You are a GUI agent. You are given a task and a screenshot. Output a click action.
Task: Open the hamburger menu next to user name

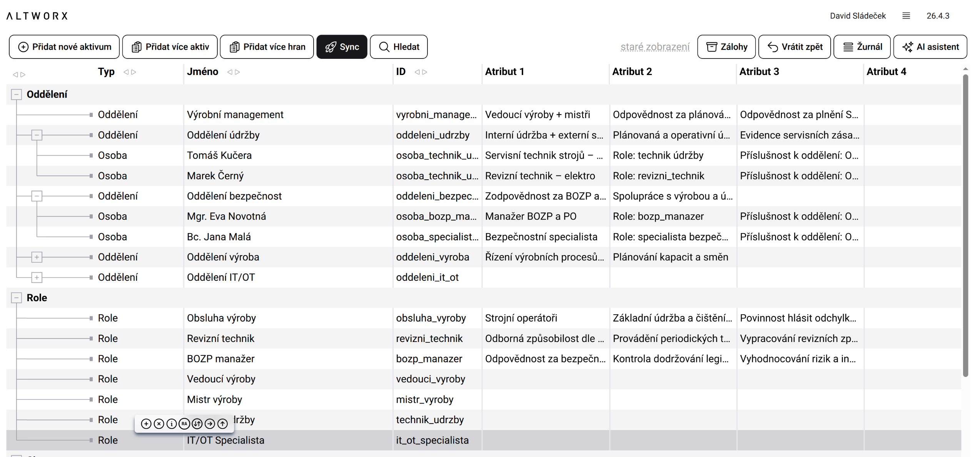(x=906, y=16)
